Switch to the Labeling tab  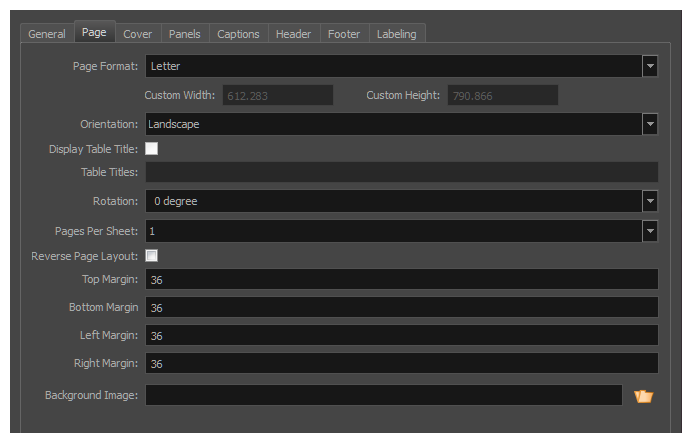point(396,34)
